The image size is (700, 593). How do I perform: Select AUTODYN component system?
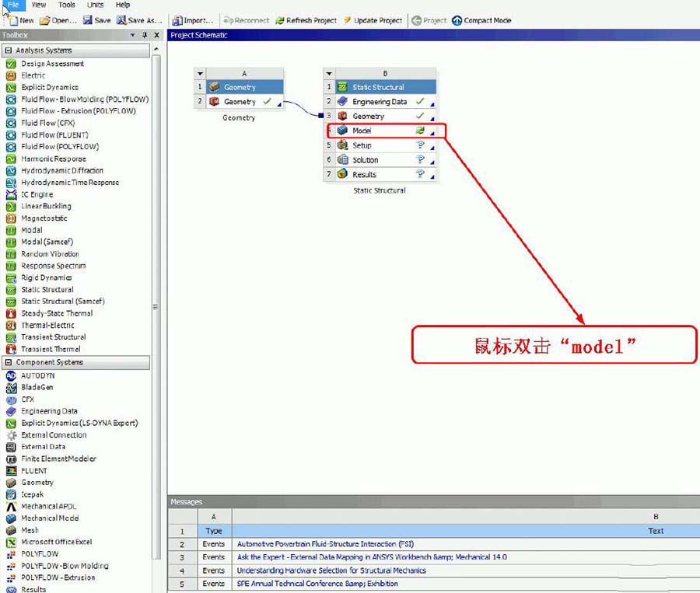[x=37, y=375]
